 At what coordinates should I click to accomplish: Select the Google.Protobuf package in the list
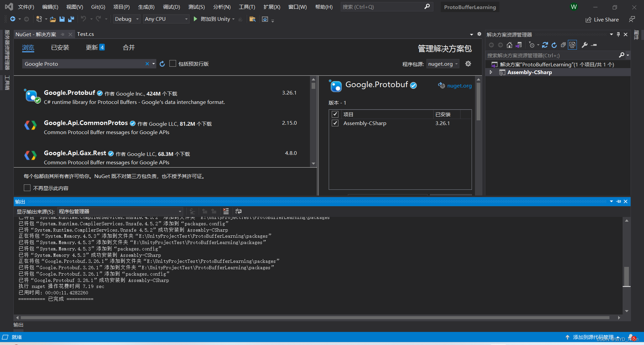[x=162, y=97]
